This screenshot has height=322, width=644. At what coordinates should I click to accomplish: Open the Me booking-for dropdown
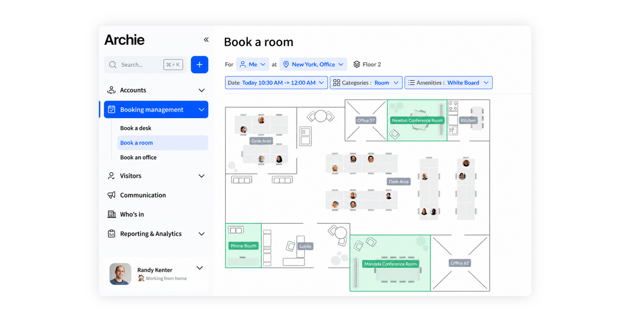(x=252, y=64)
